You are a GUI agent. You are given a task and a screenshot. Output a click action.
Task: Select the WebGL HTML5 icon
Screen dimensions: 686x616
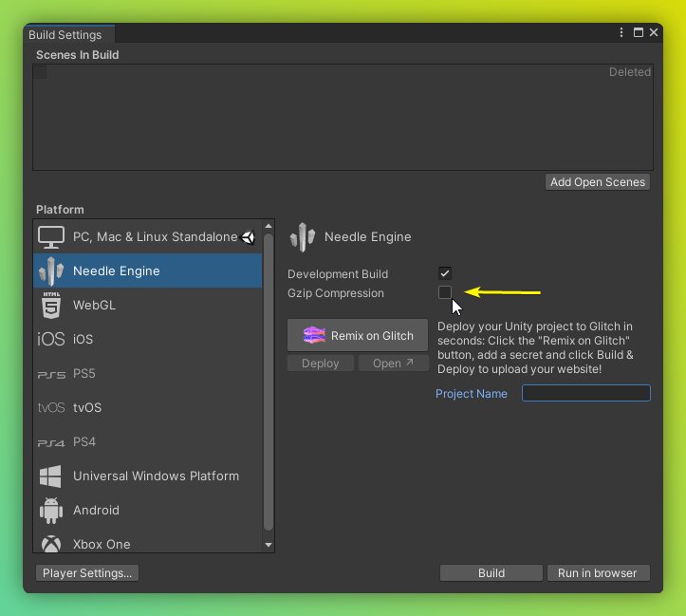click(51, 306)
